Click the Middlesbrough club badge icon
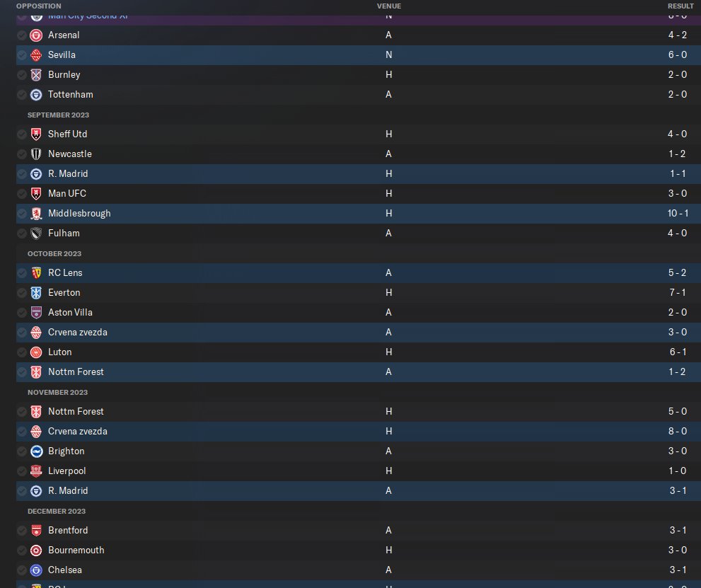The height and width of the screenshot is (588, 701). click(x=37, y=213)
